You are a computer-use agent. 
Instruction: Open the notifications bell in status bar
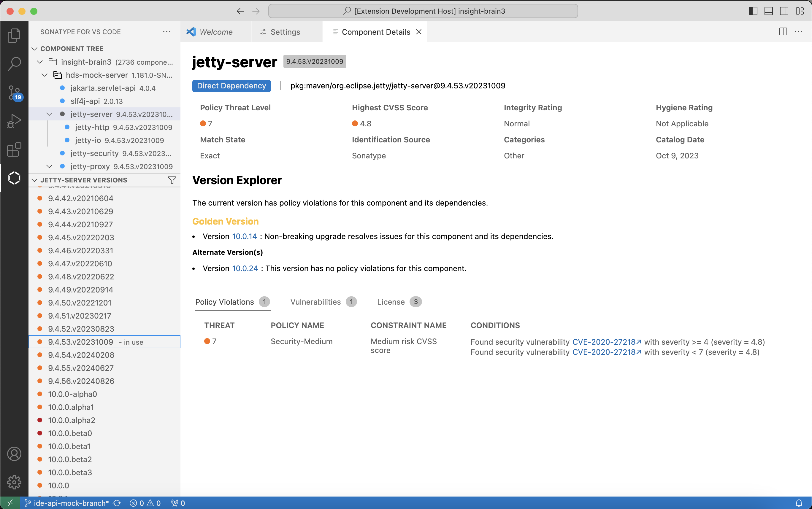799,503
